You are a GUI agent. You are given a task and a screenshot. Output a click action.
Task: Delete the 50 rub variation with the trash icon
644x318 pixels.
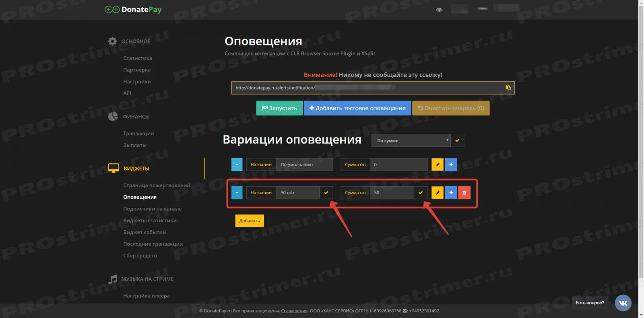tap(464, 193)
